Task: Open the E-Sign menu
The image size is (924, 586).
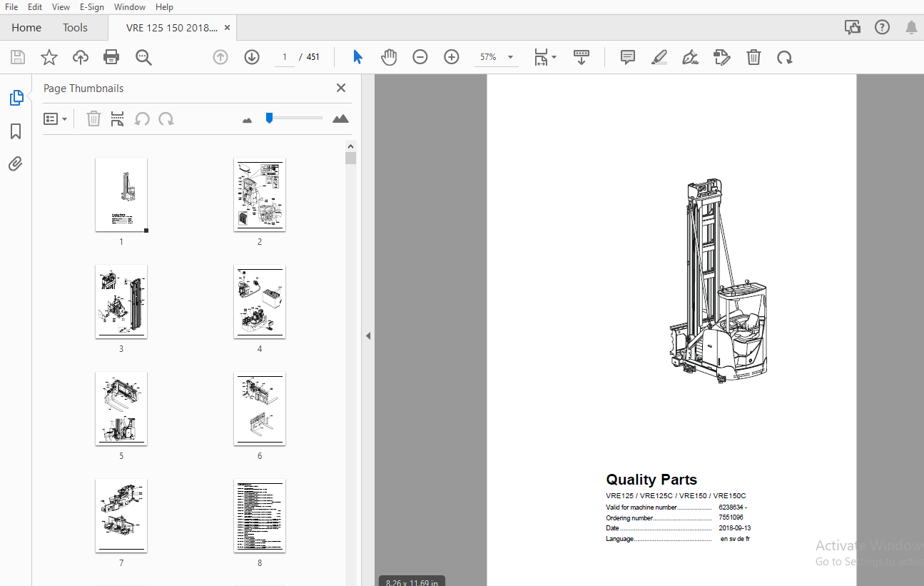Action: pos(92,6)
